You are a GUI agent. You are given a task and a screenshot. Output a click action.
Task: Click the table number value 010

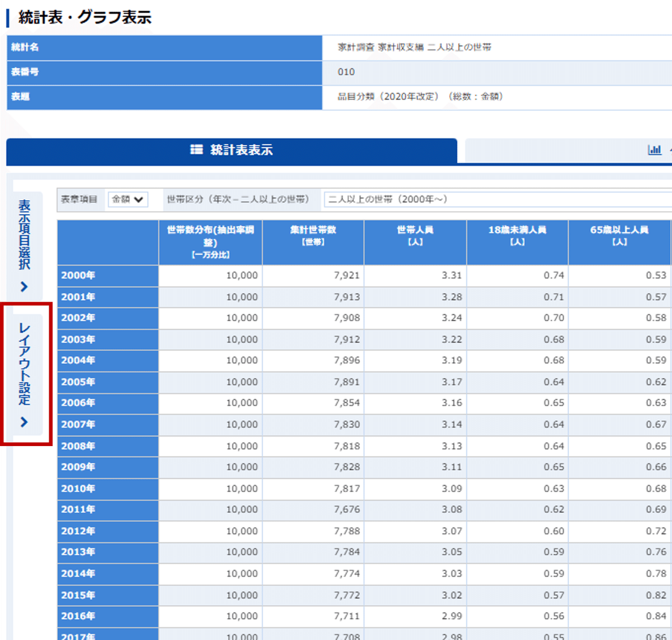346,72
